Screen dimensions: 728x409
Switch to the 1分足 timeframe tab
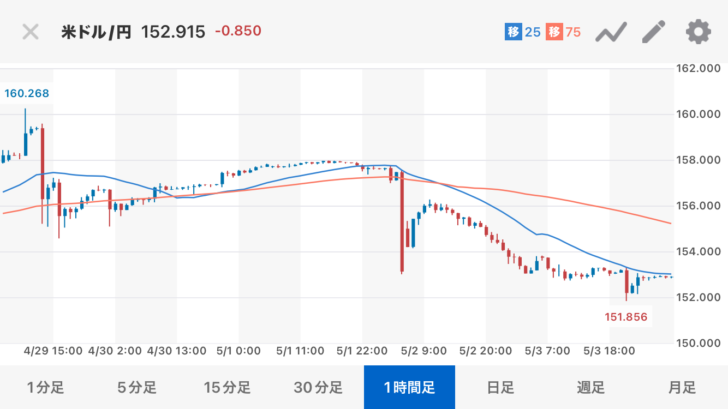45,387
